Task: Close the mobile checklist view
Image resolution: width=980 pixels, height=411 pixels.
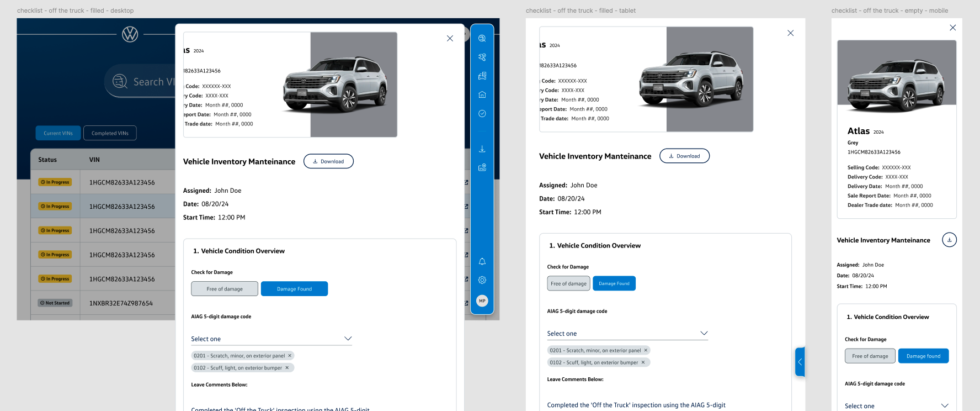Action: click(952, 28)
